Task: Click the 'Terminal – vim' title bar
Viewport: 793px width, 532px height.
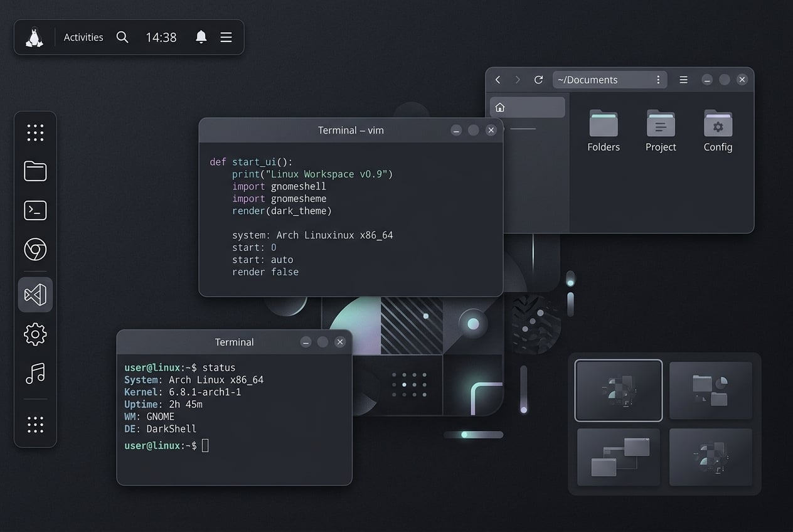Action: coord(351,130)
